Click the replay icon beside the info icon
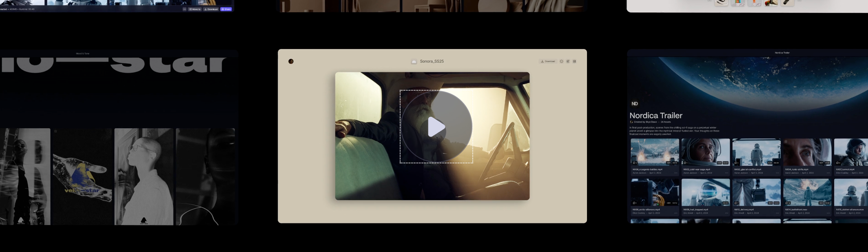This screenshot has height=252, width=868. pos(568,61)
